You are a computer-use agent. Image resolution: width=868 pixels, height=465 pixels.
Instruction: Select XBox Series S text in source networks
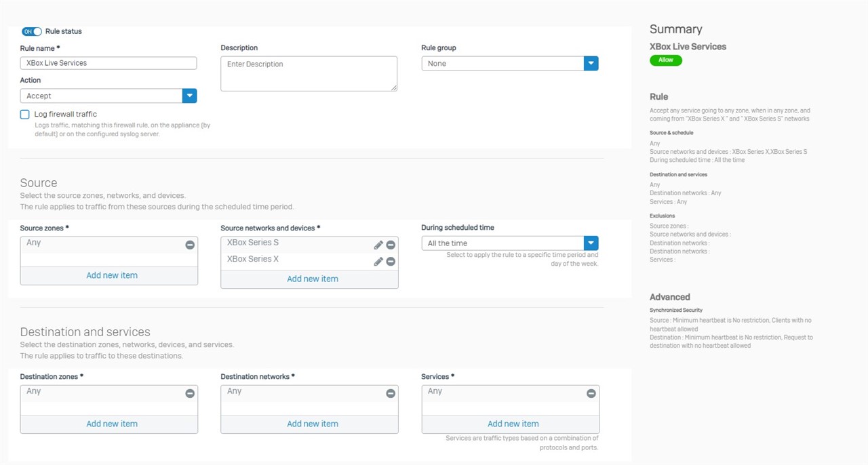pos(253,243)
